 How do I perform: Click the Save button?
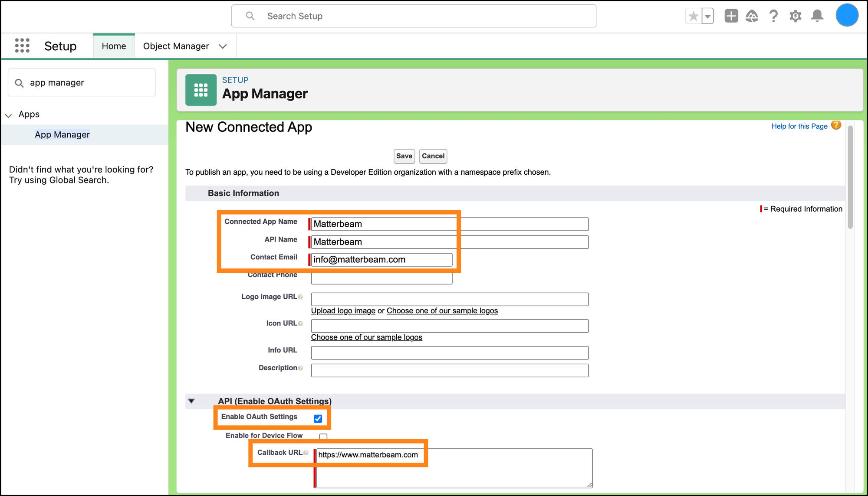pos(404,156)
